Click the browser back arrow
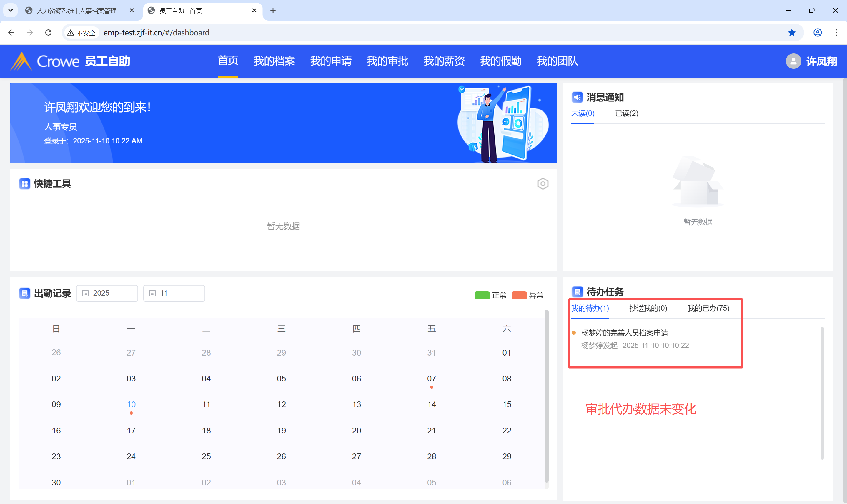This screenshot has width=847, height=504. (x=11, y=33)
